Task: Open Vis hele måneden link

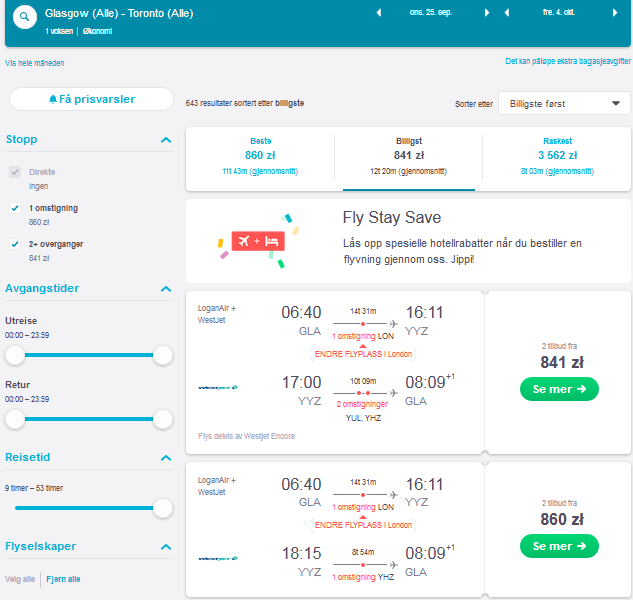Action: coord(35,63)
